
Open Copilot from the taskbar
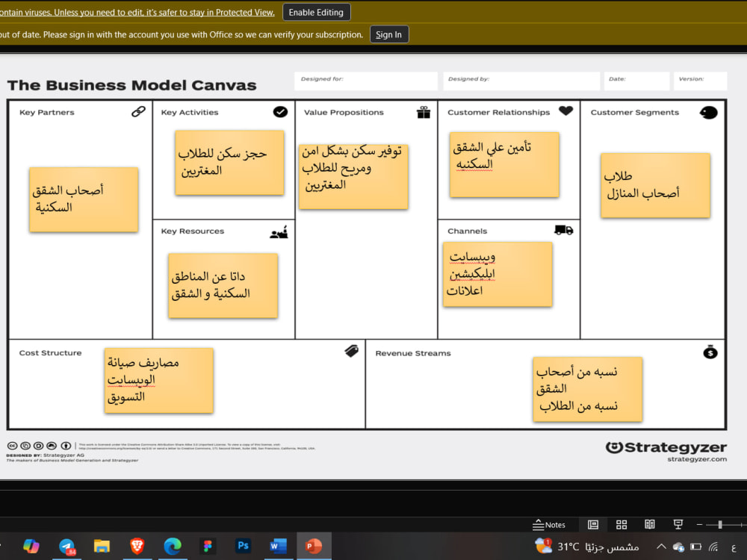click(x=31, y=546)
